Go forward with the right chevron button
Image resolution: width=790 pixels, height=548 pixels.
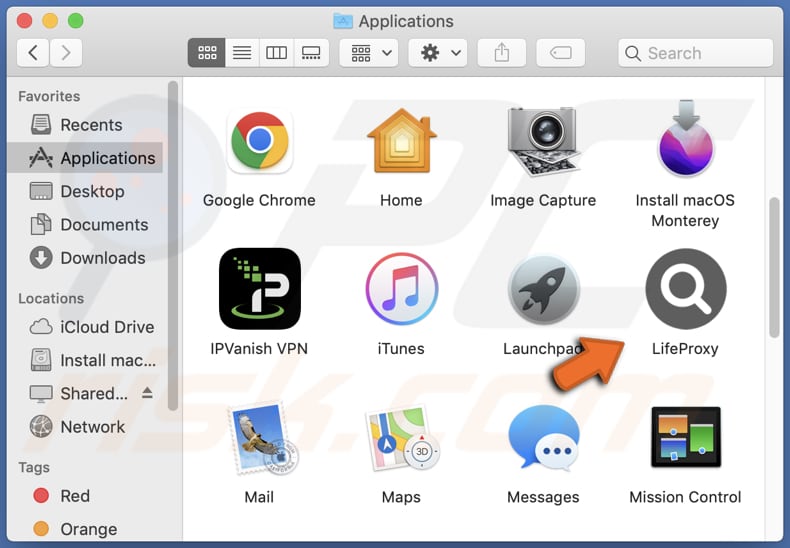65,52
